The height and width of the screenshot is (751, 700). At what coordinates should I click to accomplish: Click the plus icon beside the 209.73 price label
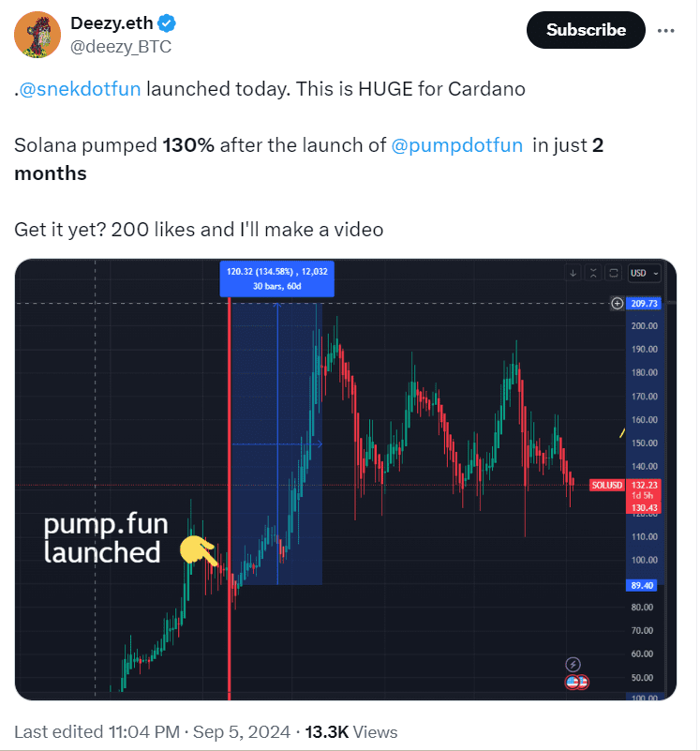click(618, 303)
